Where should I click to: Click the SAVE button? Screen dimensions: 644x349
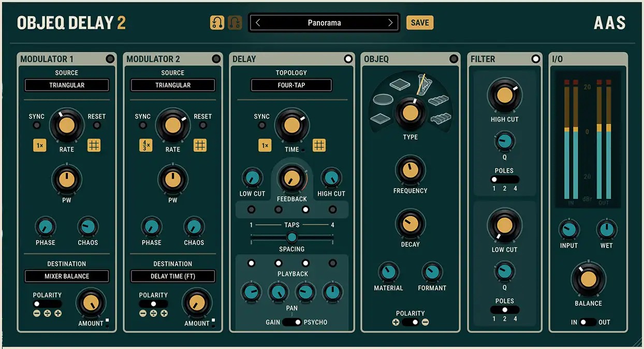click(419, 23)
